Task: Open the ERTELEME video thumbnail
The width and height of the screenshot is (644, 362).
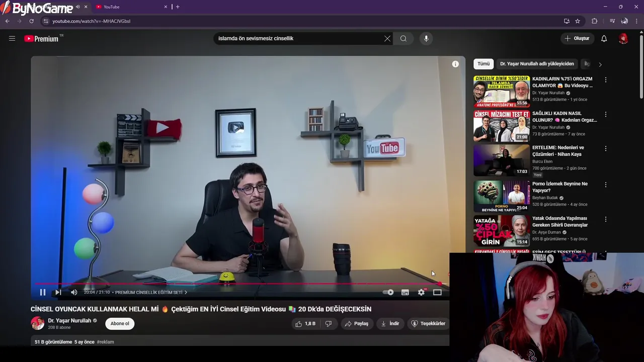Action: tap(502, 160)
